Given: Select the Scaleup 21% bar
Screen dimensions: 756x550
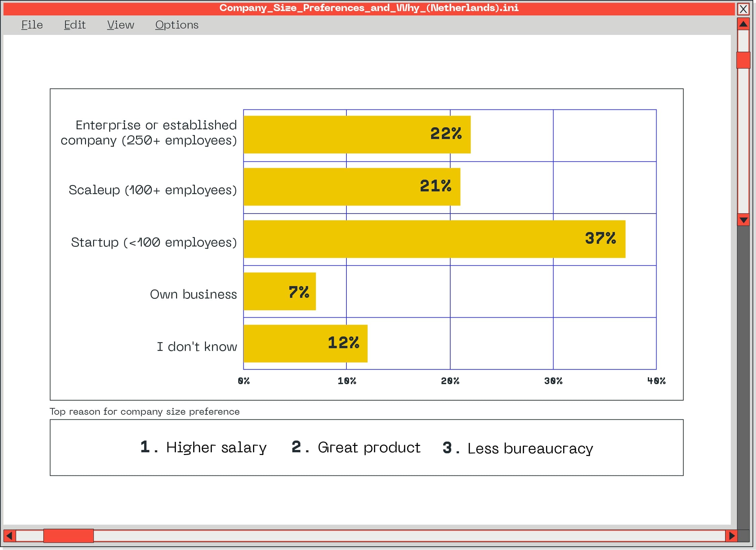Looking at the screenshot, I should (x=352, y=187).
